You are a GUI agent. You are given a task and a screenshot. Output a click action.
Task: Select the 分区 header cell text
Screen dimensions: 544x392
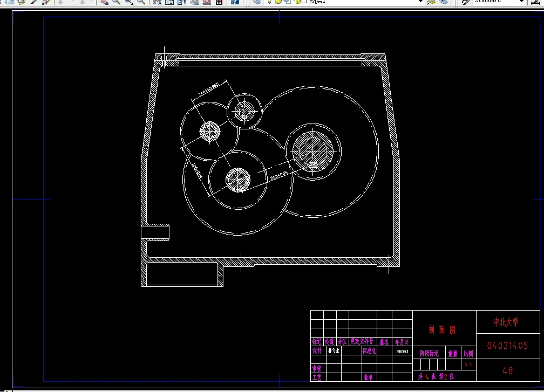coord(342,342)
